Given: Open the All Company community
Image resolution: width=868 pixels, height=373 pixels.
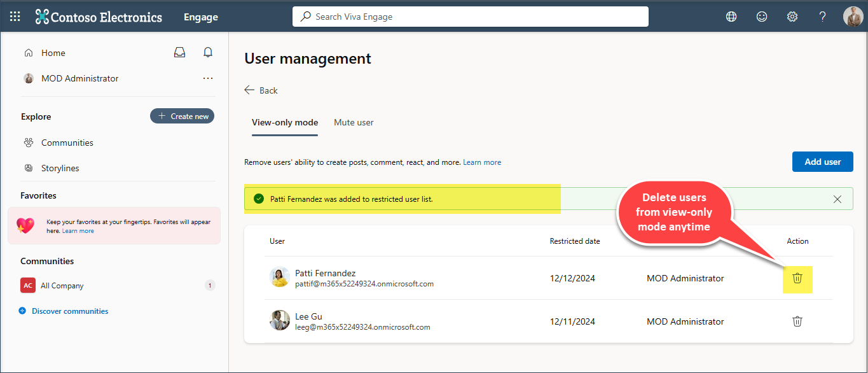Looking at the screenshot, I should tap(62, 286).
